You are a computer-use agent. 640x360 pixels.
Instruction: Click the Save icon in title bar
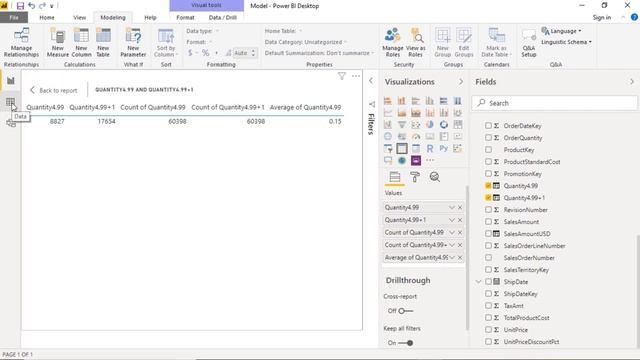20,6
